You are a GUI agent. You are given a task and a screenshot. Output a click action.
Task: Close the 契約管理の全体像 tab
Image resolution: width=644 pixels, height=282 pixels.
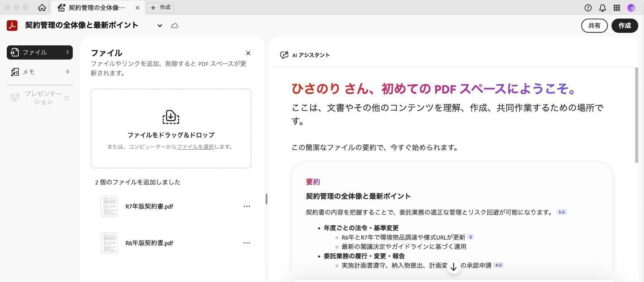click(x=137, y=8)
